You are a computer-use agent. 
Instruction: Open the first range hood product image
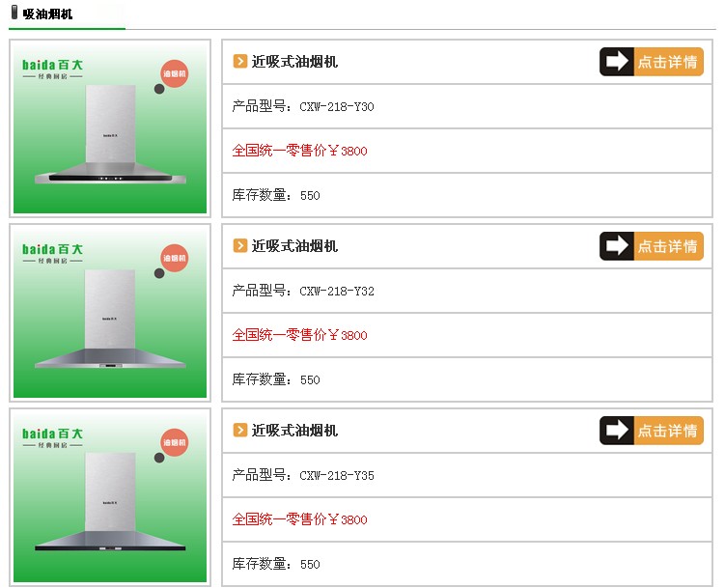click(x=110, y=128)
